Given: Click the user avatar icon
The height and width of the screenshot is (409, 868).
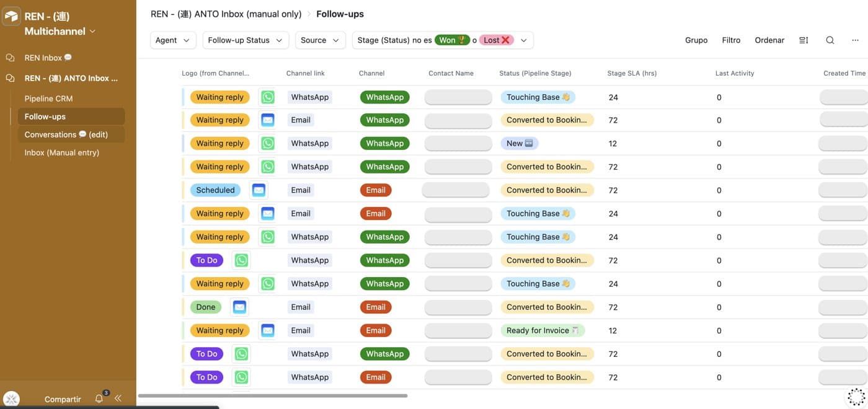Looking at the screenshot, I should click(11, 399).
